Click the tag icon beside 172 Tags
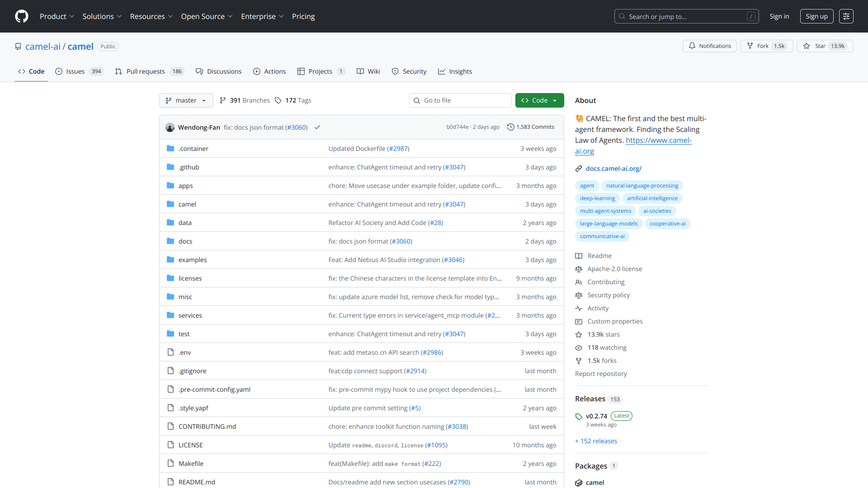This screenshot has width=868, height=488. coord(278,100)
